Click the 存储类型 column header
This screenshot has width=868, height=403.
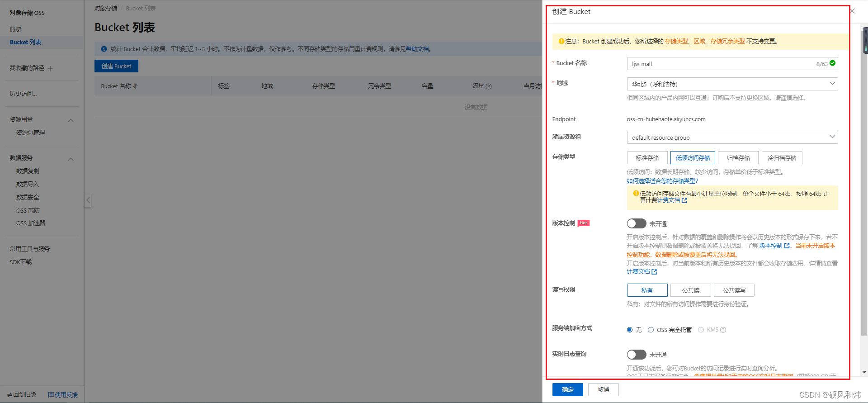[x=324, y=86]
